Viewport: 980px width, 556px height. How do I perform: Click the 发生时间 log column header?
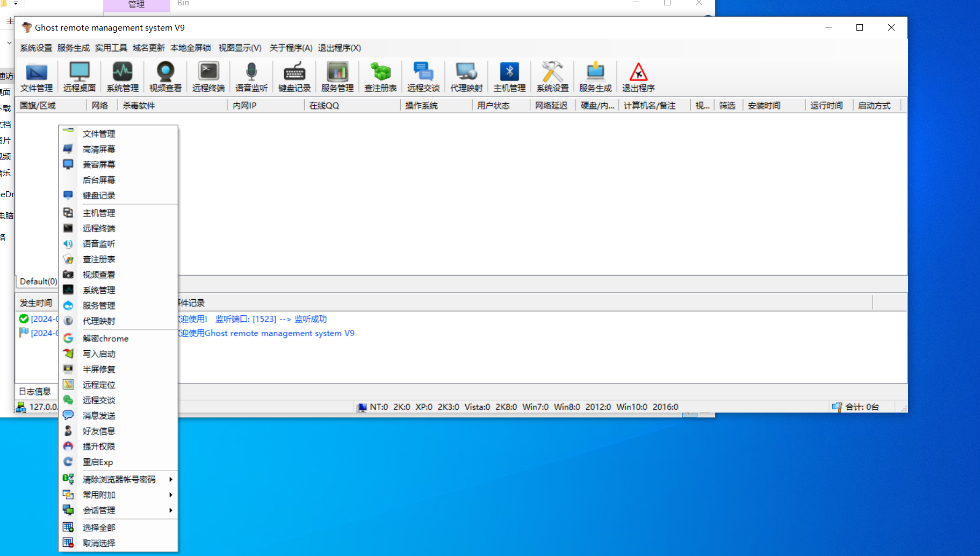pos(37,303)
